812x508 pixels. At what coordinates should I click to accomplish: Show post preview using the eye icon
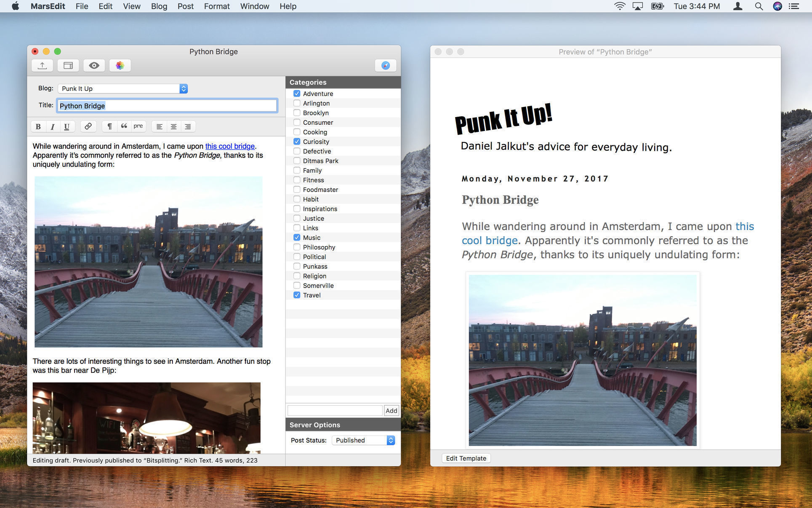(94, 65)
